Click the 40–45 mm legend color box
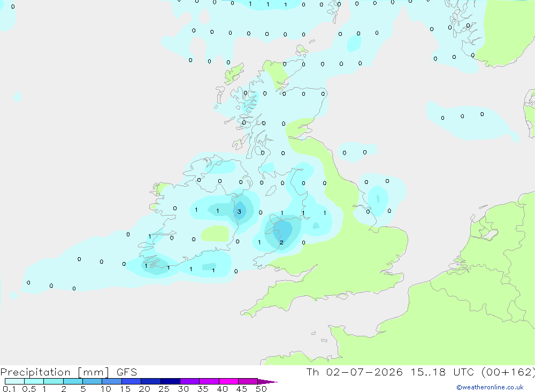 click(228, 381)
